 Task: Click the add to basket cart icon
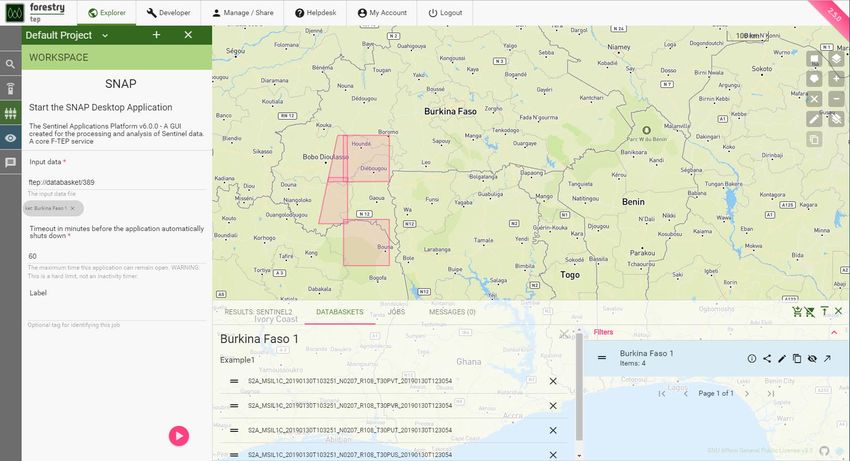coord(797,311)
